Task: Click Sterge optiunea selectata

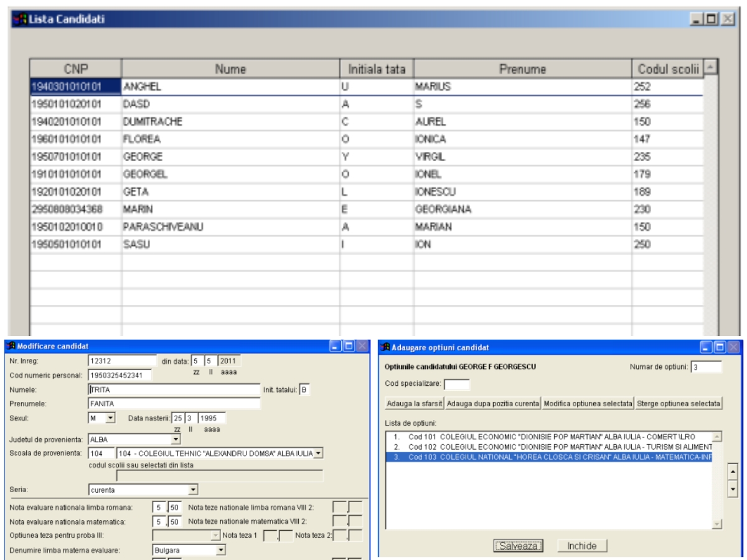Action: (679, 403)
